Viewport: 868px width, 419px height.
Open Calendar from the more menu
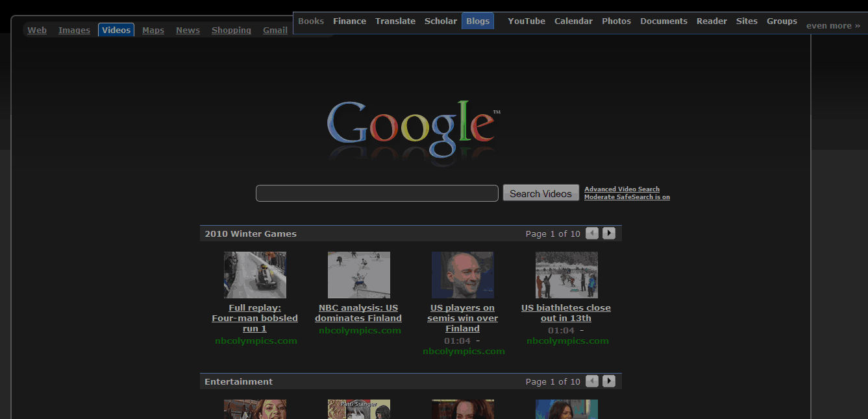[573, 21]
